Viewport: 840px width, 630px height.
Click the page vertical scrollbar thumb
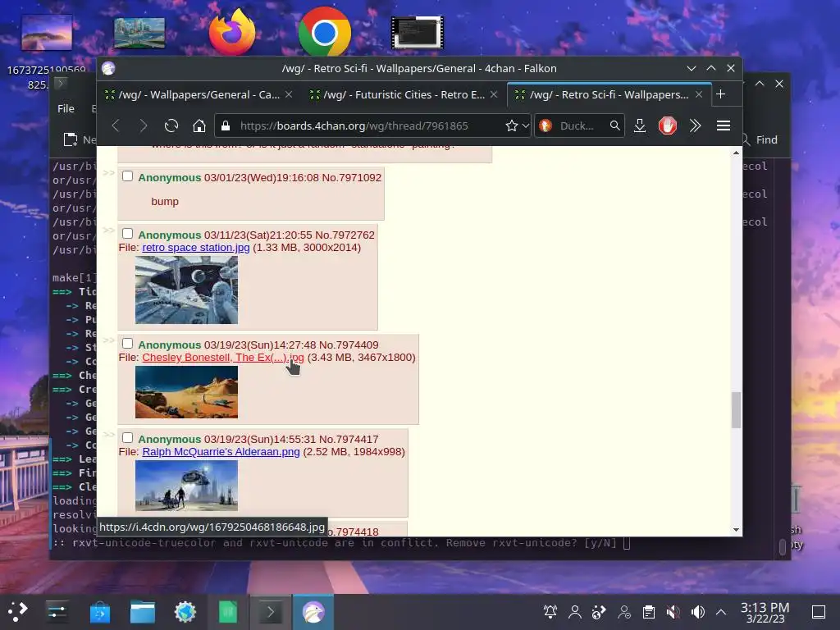[x=737, y=410]
